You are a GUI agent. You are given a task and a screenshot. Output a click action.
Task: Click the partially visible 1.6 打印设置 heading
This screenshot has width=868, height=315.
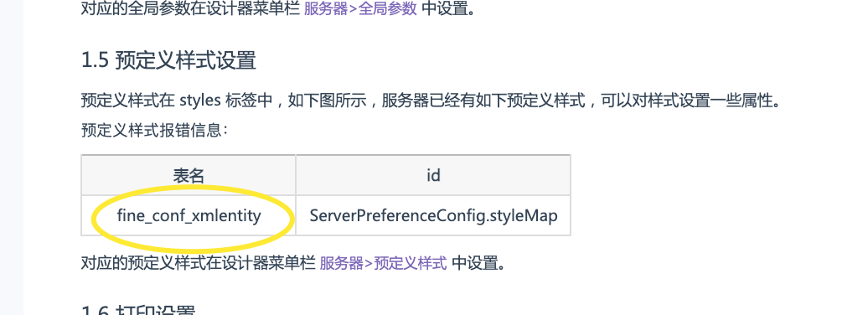(x=138, y=310)
